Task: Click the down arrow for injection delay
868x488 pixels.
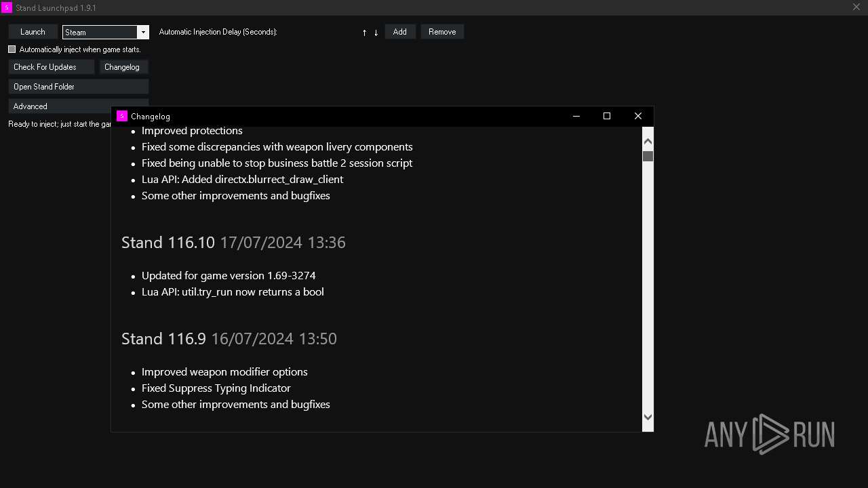Action: pos(376,33)
